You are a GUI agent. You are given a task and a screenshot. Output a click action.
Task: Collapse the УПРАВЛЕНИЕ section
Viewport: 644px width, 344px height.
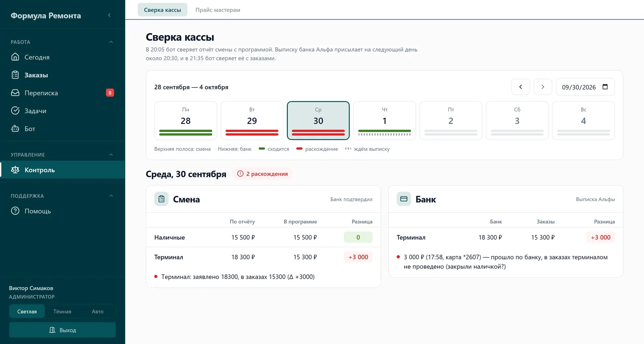pos(111,155)
